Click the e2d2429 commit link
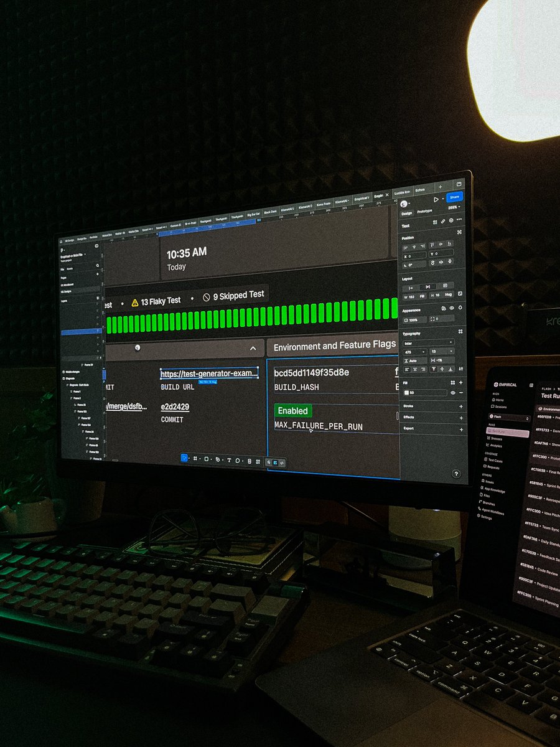 (175, 406)
